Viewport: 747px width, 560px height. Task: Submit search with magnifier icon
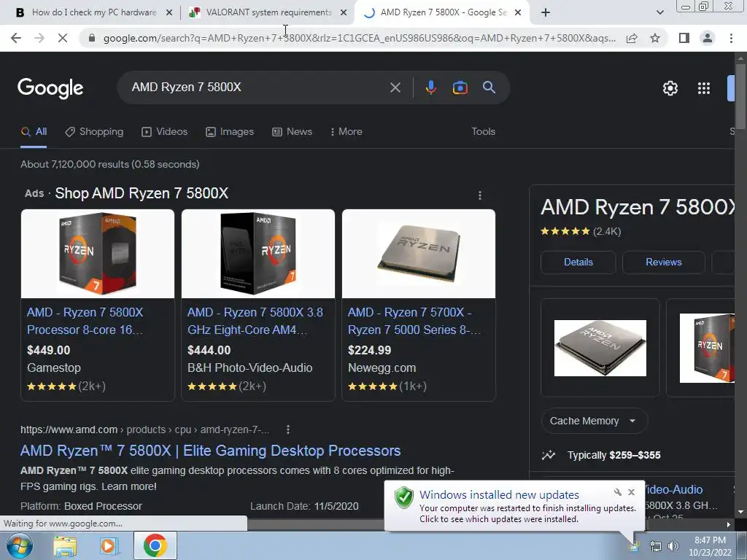coord(489,87)
